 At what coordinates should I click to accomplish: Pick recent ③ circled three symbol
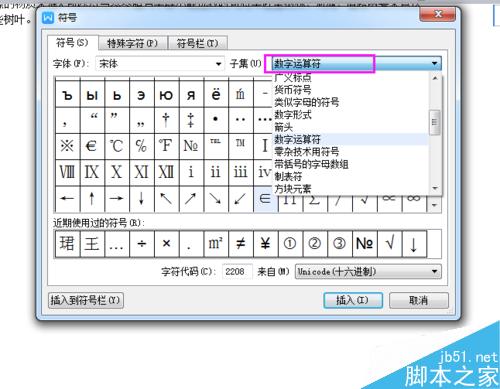click(340, 244)
